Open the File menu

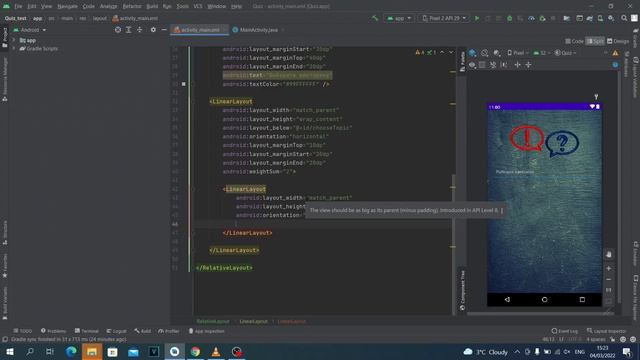pyautogui.click(x=18, y=7)
